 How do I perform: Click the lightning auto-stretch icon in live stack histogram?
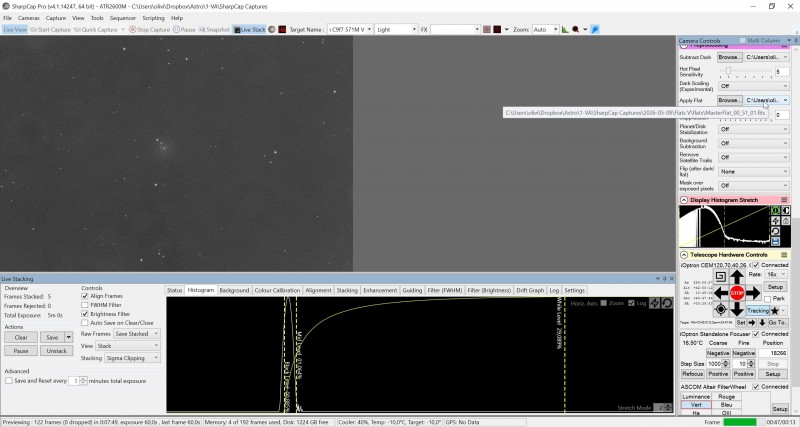[655, 303]
